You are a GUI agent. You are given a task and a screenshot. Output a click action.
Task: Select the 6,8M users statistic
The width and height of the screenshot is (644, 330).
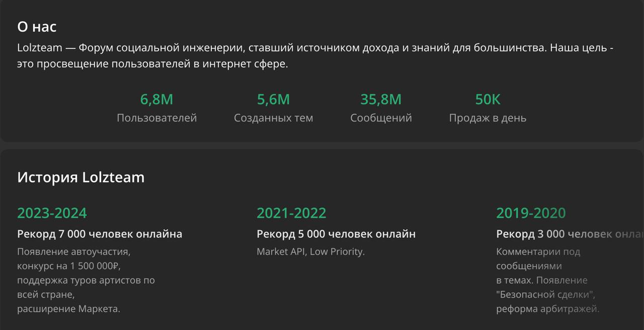click(x=156, y=100)
